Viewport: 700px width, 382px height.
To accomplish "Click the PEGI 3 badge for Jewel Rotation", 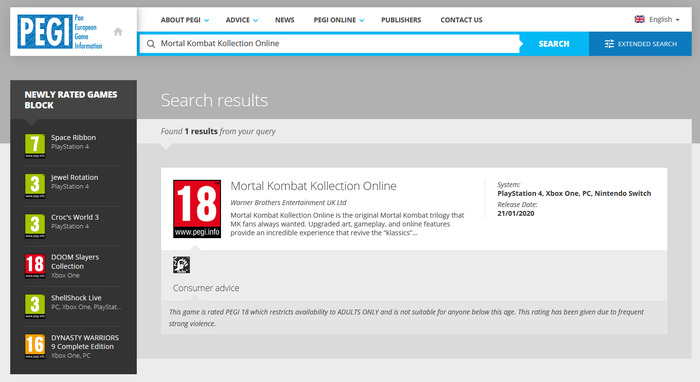I will tap(35, 186).
